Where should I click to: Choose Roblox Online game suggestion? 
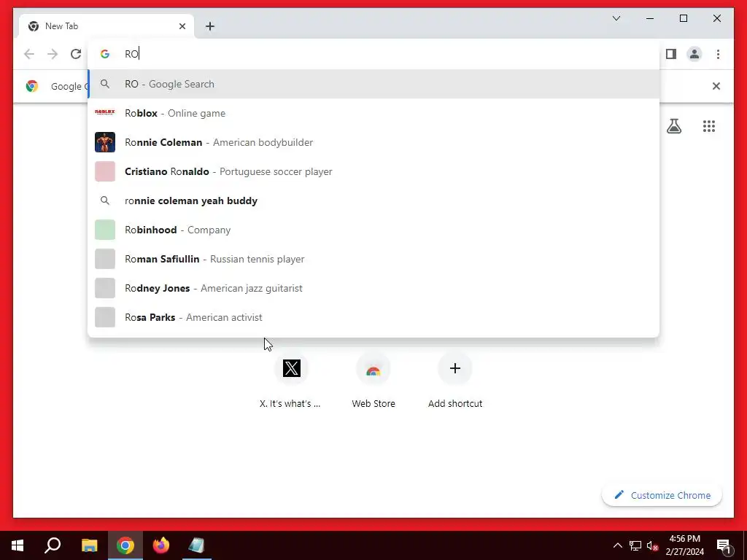tap(374, 113)
